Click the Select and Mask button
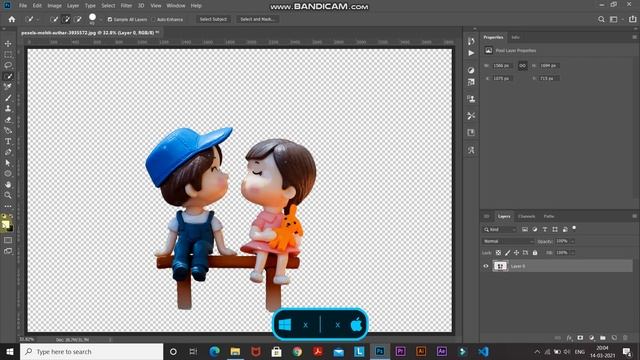Screen dimensions: 640x360 [257, 19]
